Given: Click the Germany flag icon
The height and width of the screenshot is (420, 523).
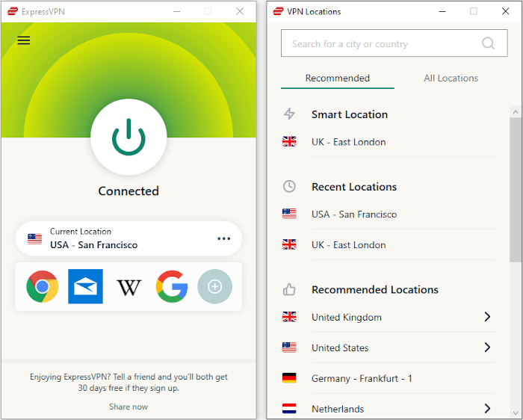Looking at the screenshot, I should point(289,378).
